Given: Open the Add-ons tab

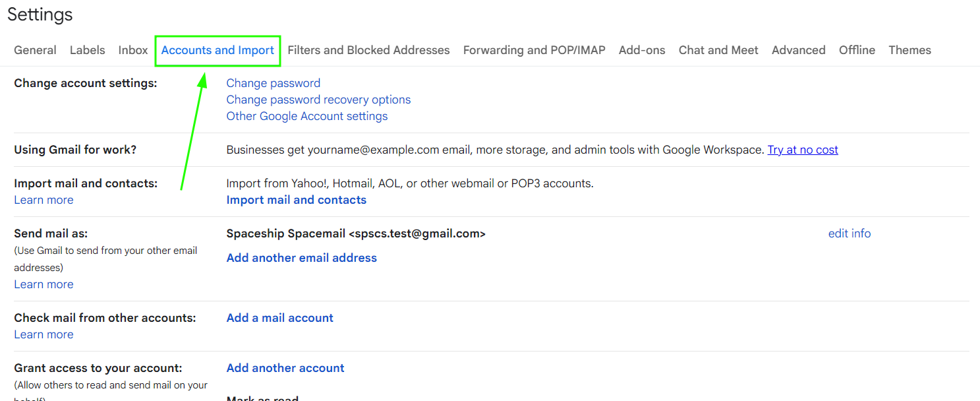Looking at the screenshot, I should 642,50.
